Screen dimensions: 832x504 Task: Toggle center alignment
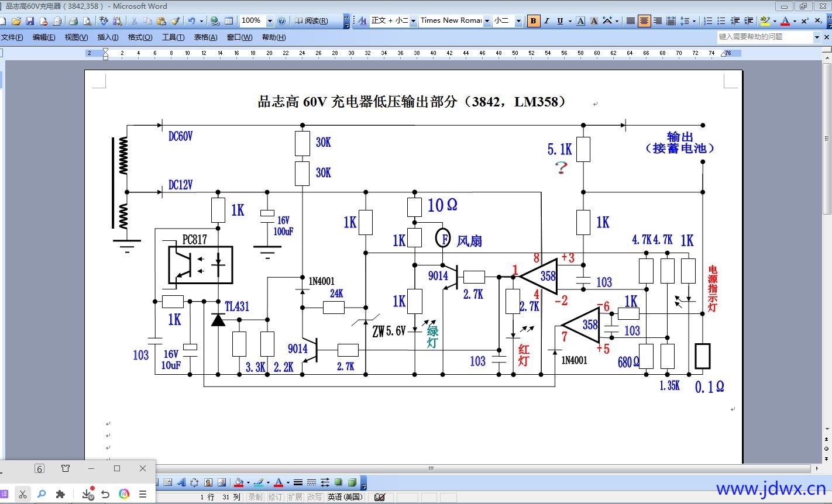644,21
